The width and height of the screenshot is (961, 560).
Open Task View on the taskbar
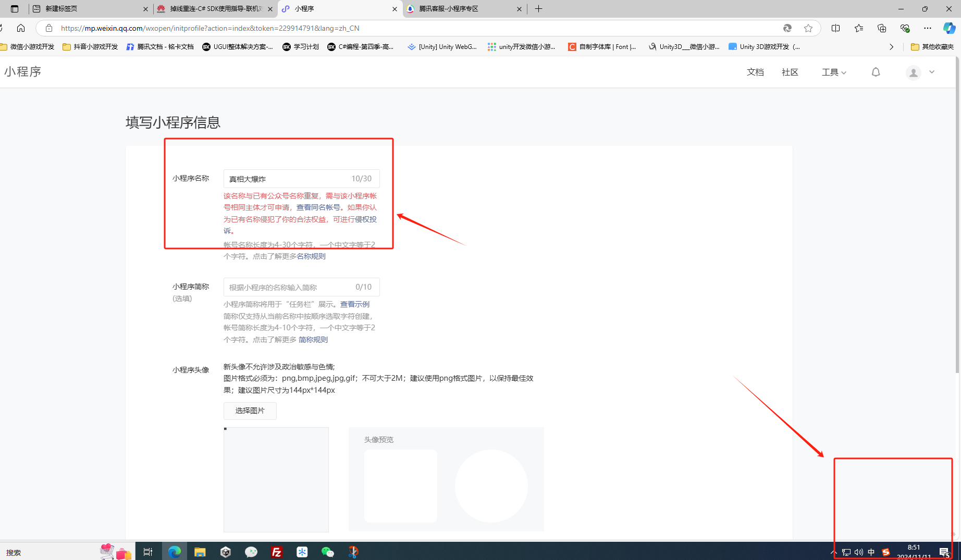click(148, 552)
